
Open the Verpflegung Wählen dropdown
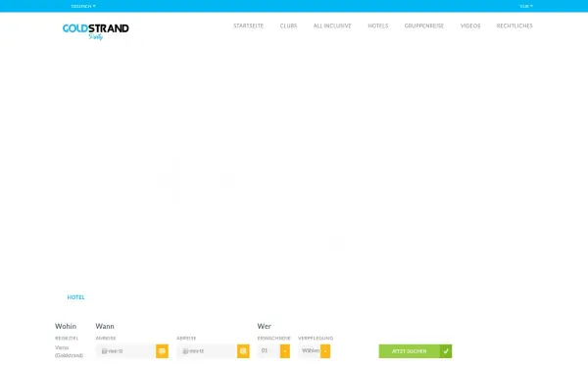click(315, 351)
